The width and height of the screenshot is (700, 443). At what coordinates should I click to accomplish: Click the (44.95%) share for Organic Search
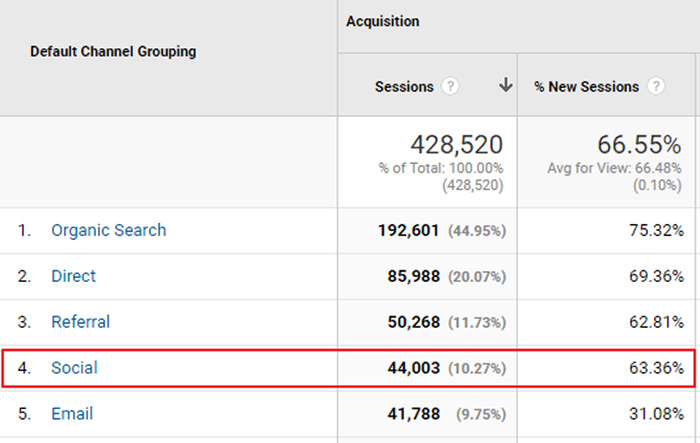(x=477, y=231)
